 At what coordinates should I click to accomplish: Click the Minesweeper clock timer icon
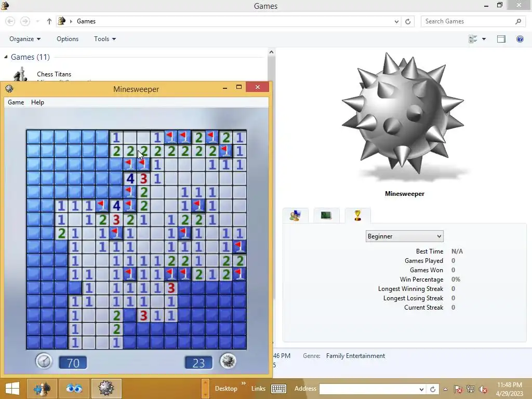tap(44, 361)
